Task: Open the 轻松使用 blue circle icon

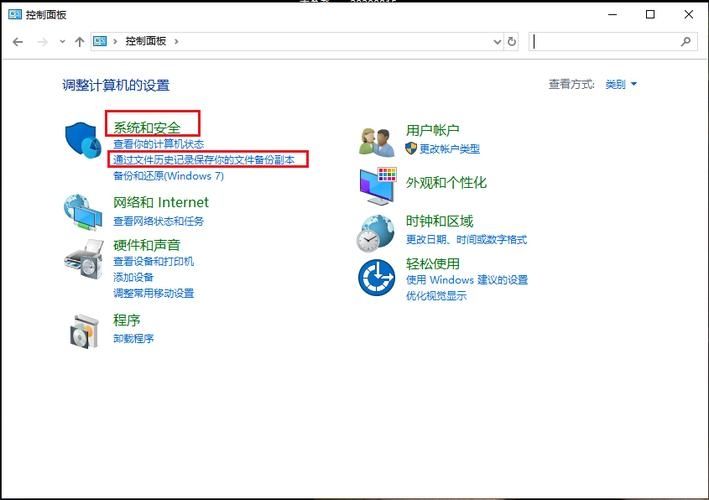Action: tap(376, 277)
